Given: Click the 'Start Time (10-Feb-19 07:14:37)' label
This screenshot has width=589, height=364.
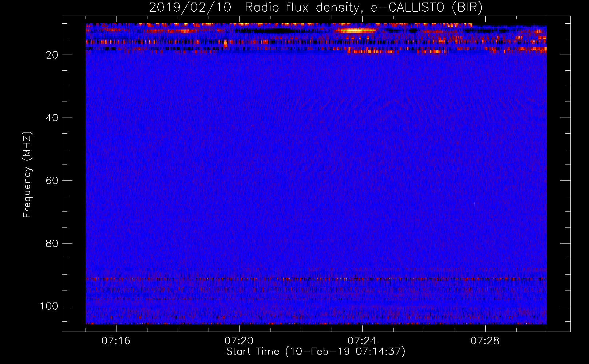Looking at the screenshot, I should pos(316,352).
